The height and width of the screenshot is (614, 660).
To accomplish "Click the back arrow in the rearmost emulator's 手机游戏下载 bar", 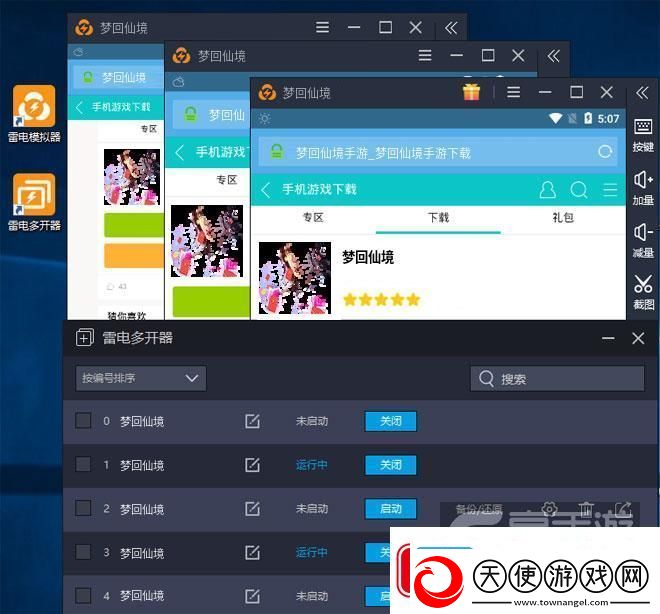I will pyautogui.click(x=79, y=107).
